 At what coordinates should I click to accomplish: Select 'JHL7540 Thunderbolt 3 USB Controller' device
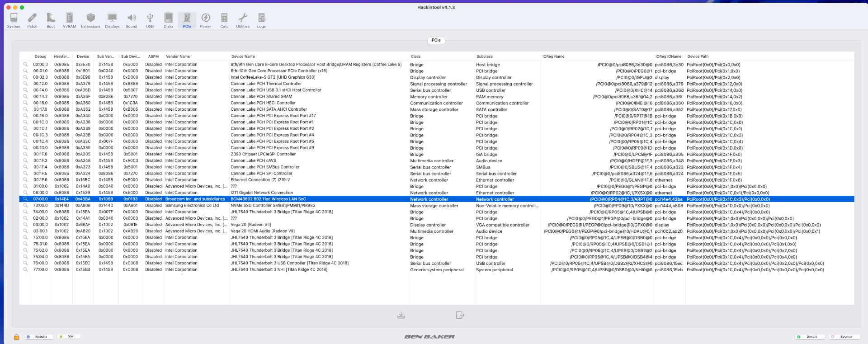[290, 263]
